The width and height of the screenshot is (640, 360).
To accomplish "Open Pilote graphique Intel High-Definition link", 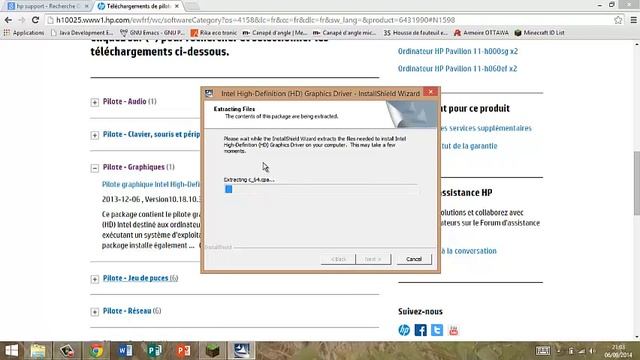I will coord(151,184).
